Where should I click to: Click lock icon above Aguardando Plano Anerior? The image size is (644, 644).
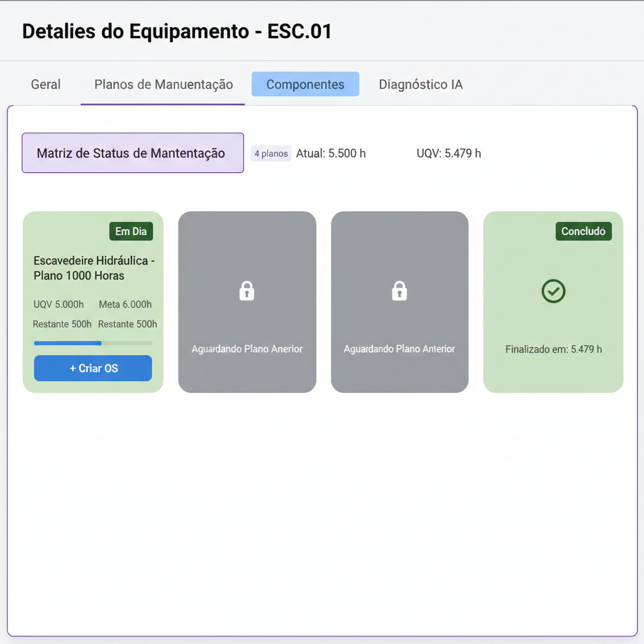(x=247, y=291)
